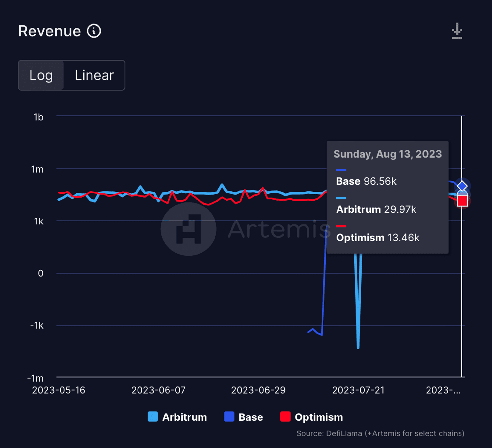Click the dark blue Base legend swatch
492x448 pixels.
coord(229,416)
